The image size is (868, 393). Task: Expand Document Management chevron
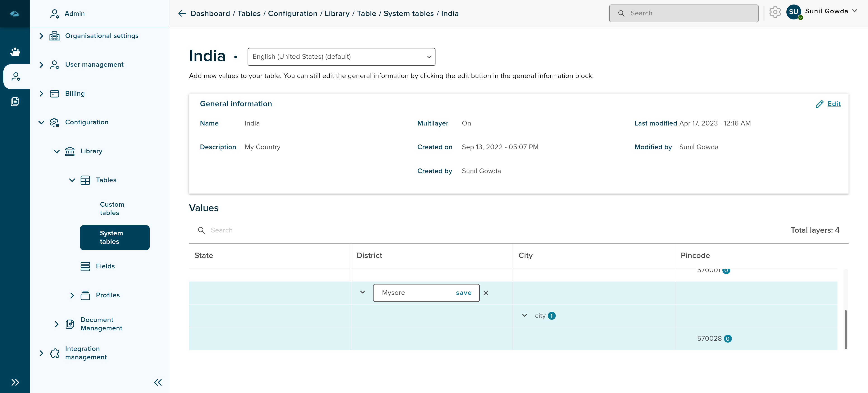(x=57, y=324)
